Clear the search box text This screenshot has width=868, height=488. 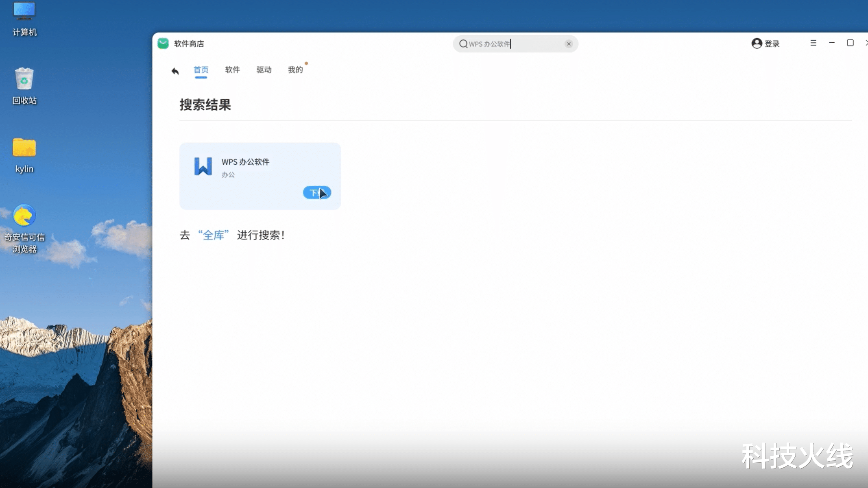569,44
